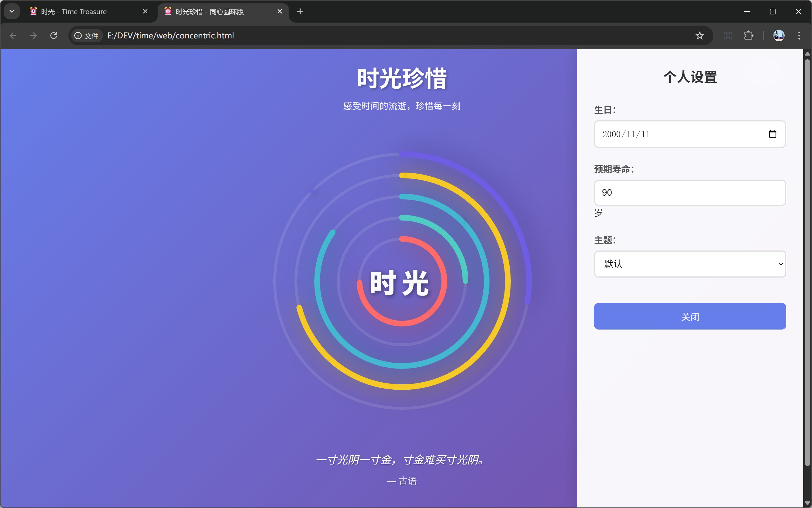Open the browser extensions puzzle icon
The width and height of the screenshot is (812, 508).
tap(748, 36)
